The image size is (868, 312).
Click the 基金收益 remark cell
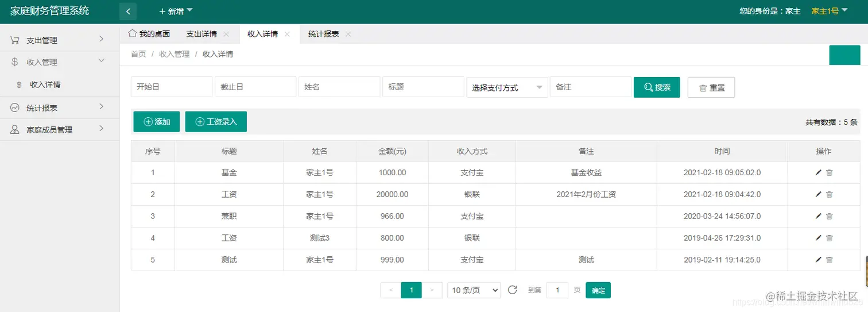point(586,172)
